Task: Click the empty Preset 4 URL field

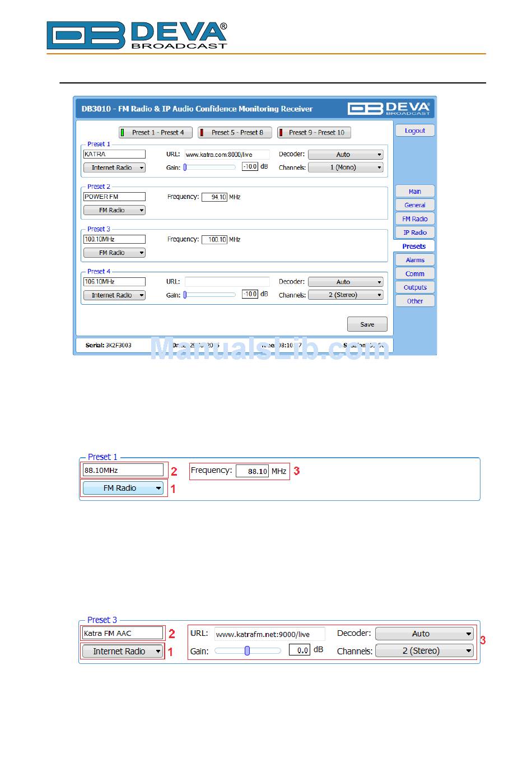Action: click(x=227, y=282)
